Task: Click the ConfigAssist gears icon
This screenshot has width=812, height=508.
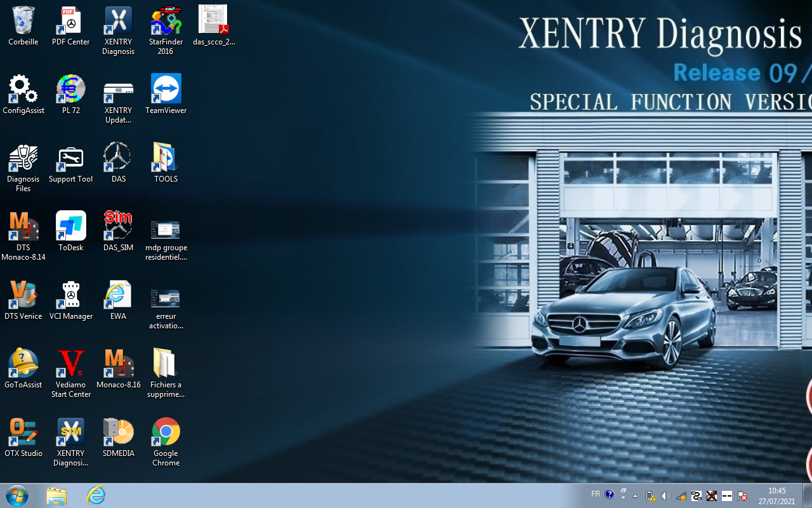Action: 23,90
